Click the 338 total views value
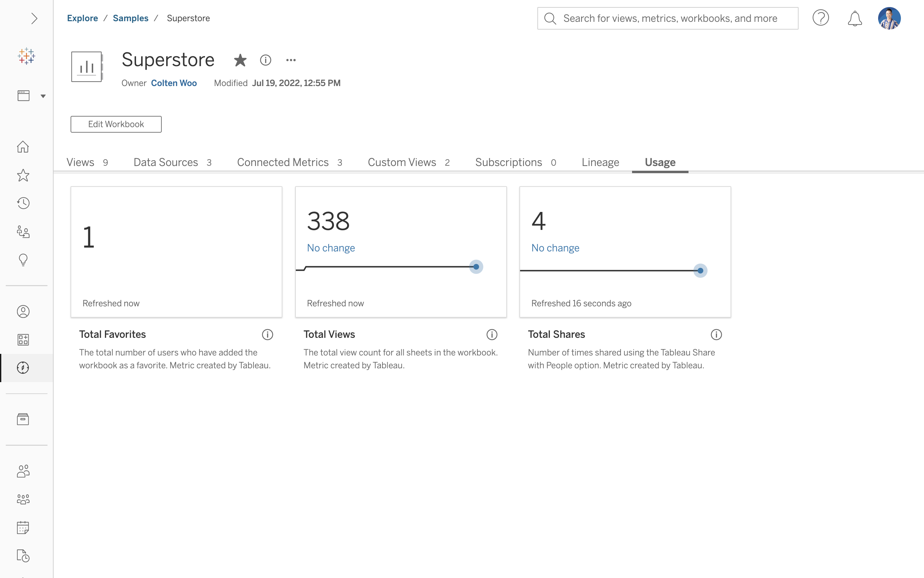This screenshot has height=578, width=924. coord(328,221)
